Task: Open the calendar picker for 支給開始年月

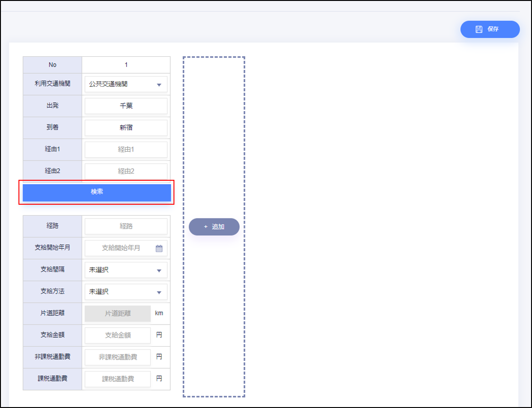Action: pyautogui.click(x=159, y=248)
